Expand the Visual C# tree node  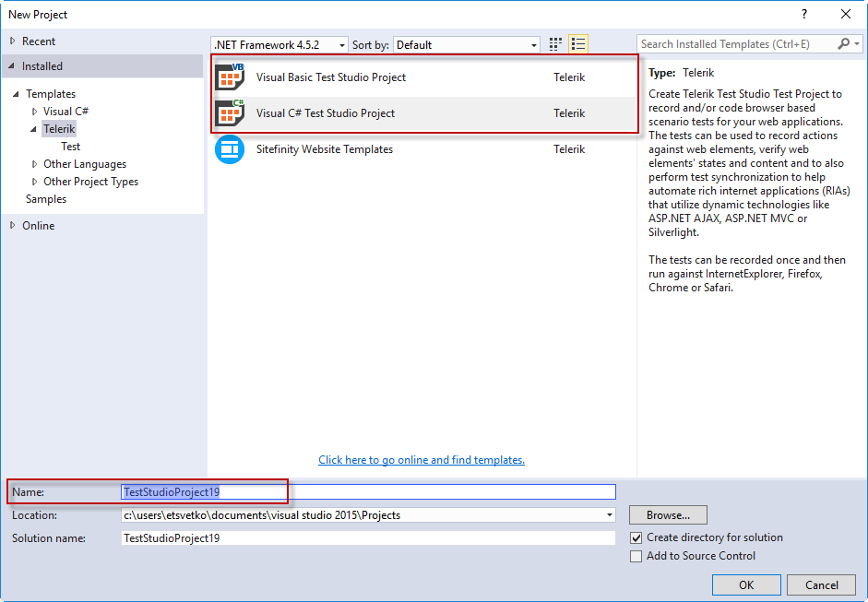coord(34,112)
